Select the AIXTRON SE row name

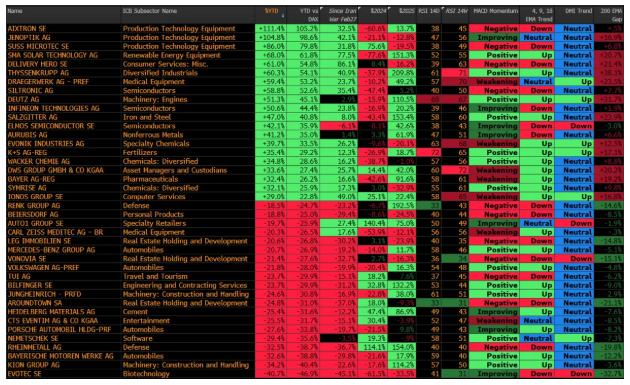27,29
